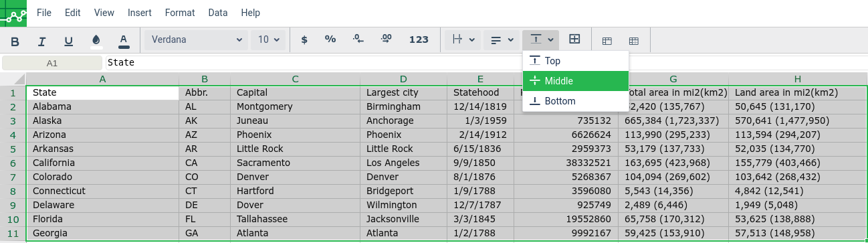The image size is (868, 243).
Task: Select Middle vertical alignment option
Action: (x=576, y=81)
